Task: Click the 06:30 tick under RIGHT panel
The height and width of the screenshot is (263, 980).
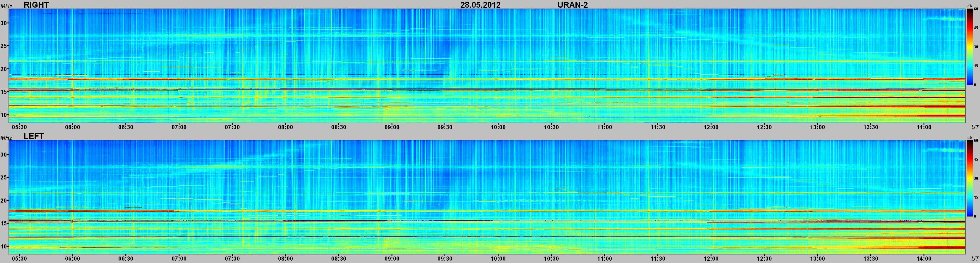Action: click(126, 127)
